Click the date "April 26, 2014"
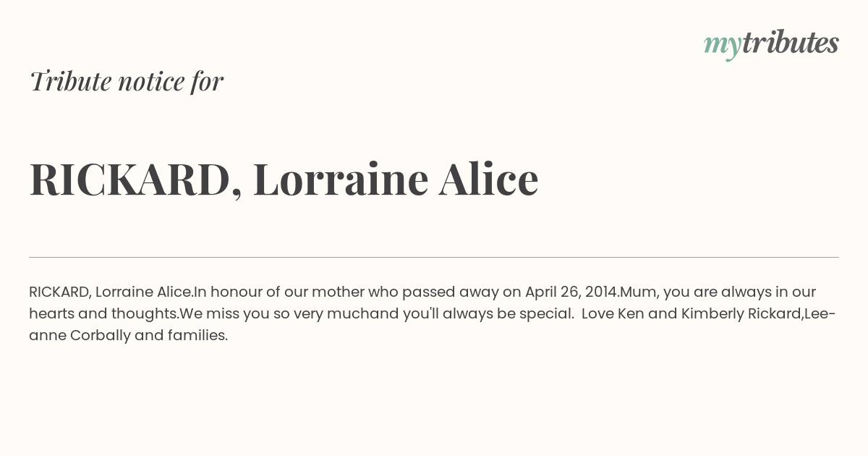The width and height of the screenshot is (868, 456). click(x=571, y=292)
